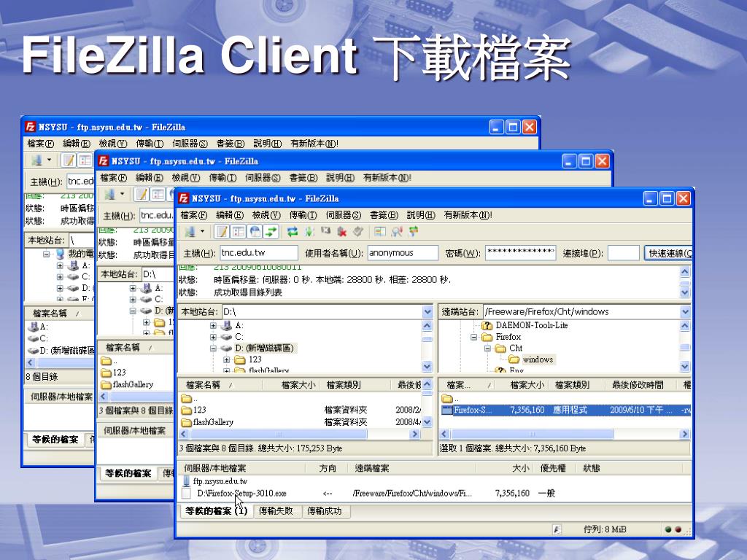Click the 快速連線 quick connect button
The width and height of the screenshot is (747, 560).
pyautogui.click(x=668, y=253)
